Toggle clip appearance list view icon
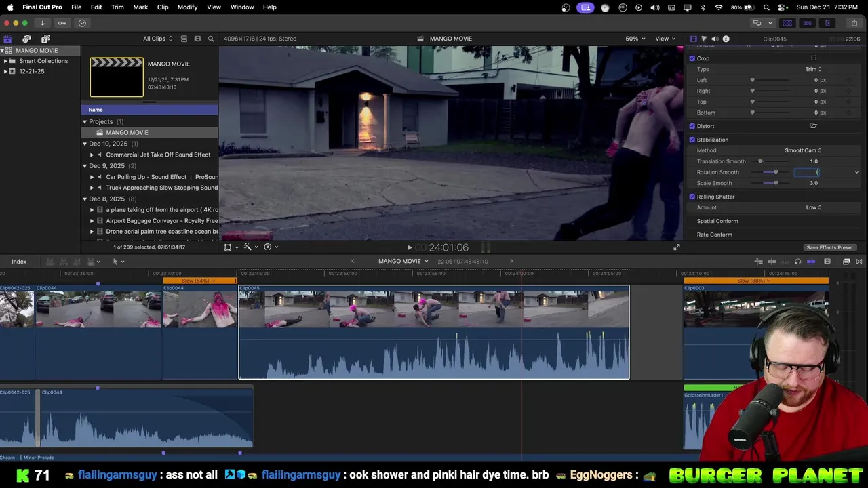The height and width of the screenshot is (488, 868). click(x=184, y=39)
